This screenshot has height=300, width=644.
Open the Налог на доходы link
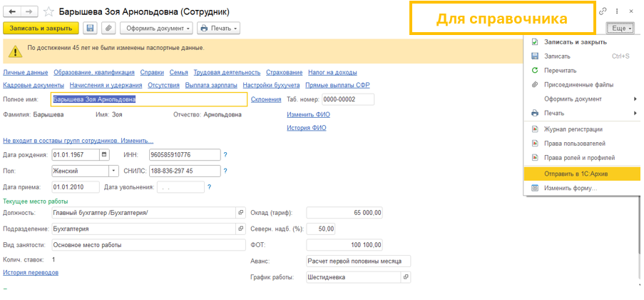coord(332,72)
